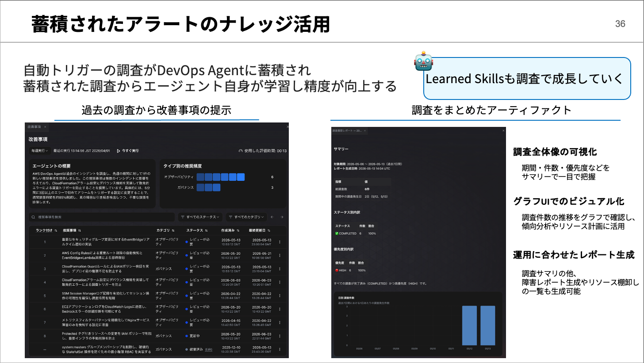Image resolution: width=644 pixels, height=363 pixels.
Task: Click the search magnifier icon in 推奨事項を検索
Action: tap(33, 217)
